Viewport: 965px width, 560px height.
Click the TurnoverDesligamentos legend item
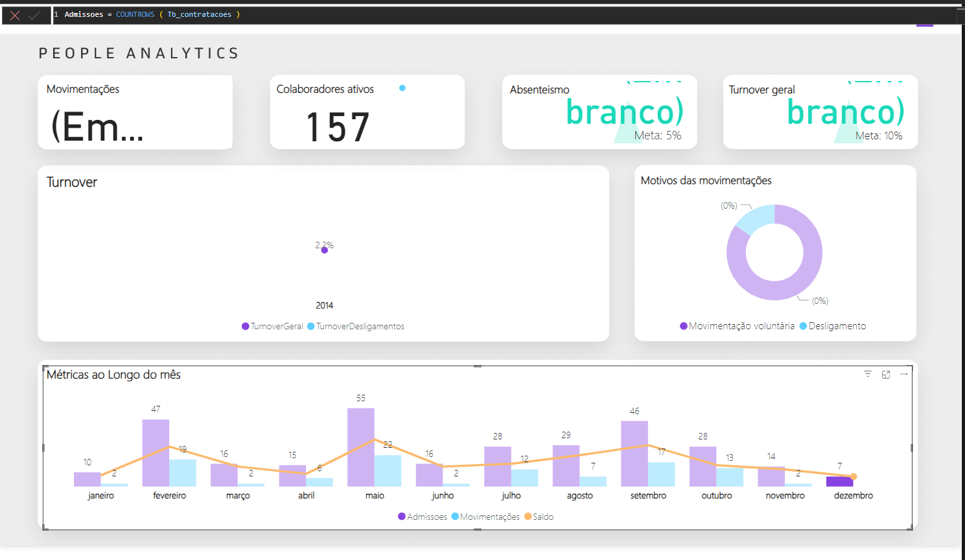pyautogui.click(x=356, y=326)
